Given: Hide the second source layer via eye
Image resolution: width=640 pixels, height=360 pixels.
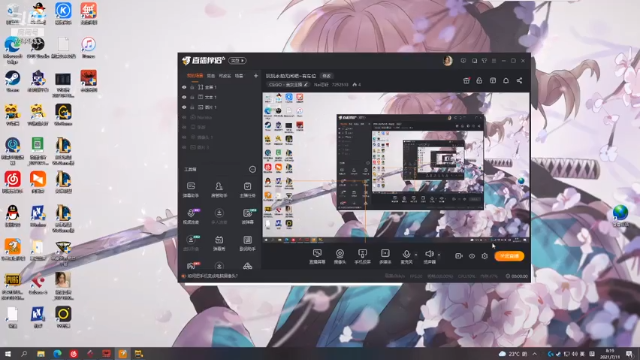Looking at the screenshot, I should pyautogui.click(x=184, y=97).
